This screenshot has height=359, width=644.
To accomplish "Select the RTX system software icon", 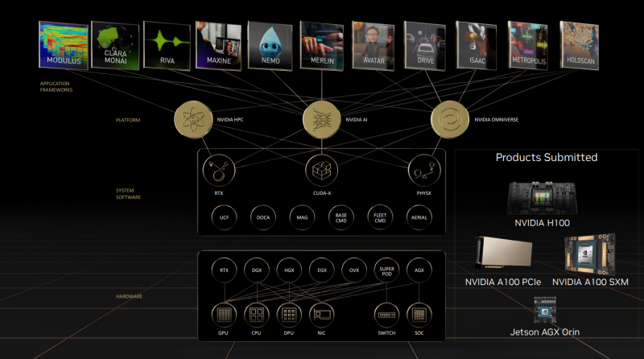I will click(219, 171).
